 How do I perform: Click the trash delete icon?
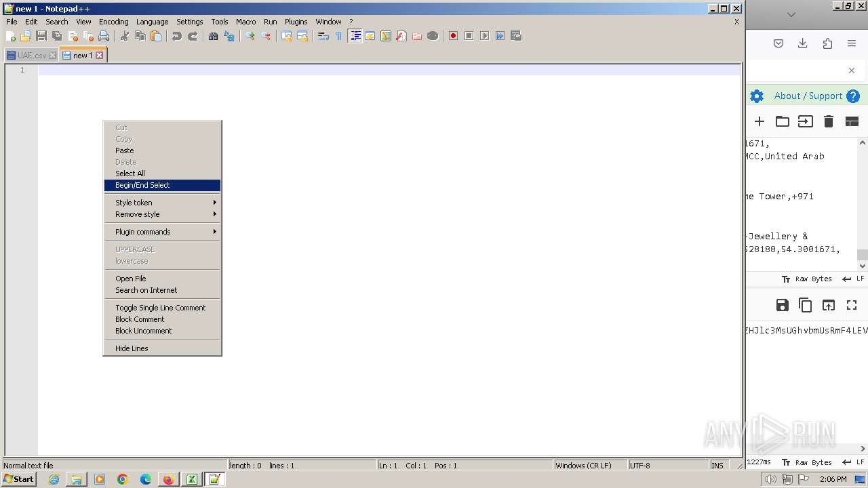coord(829,121)
